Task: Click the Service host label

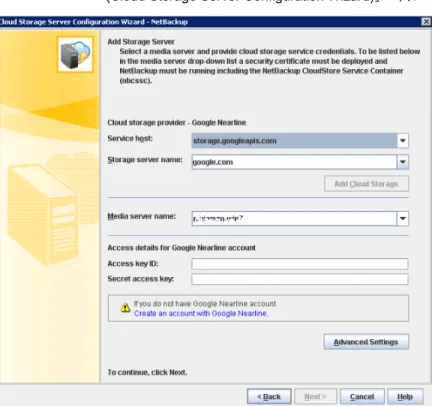Action: click(130, 138)
